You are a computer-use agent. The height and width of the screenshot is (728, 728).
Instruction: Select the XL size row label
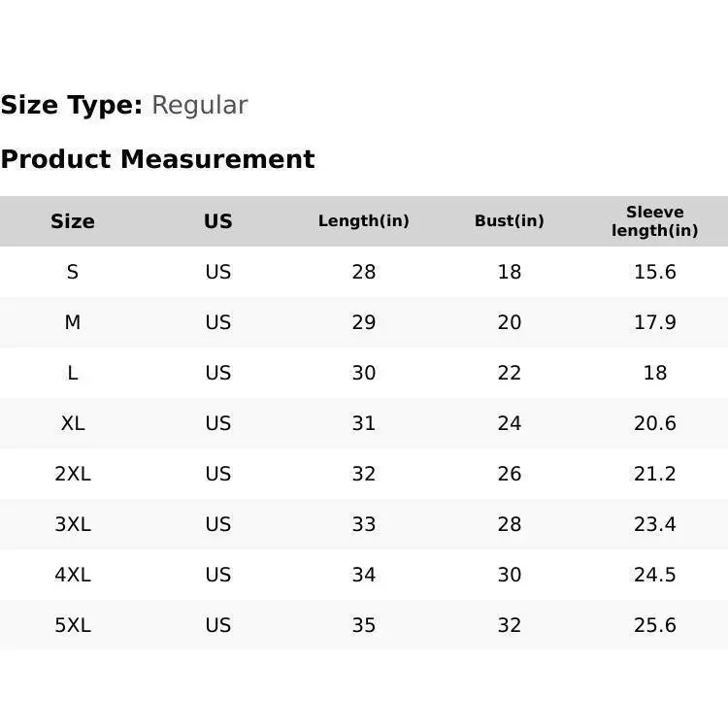point(73,423)
